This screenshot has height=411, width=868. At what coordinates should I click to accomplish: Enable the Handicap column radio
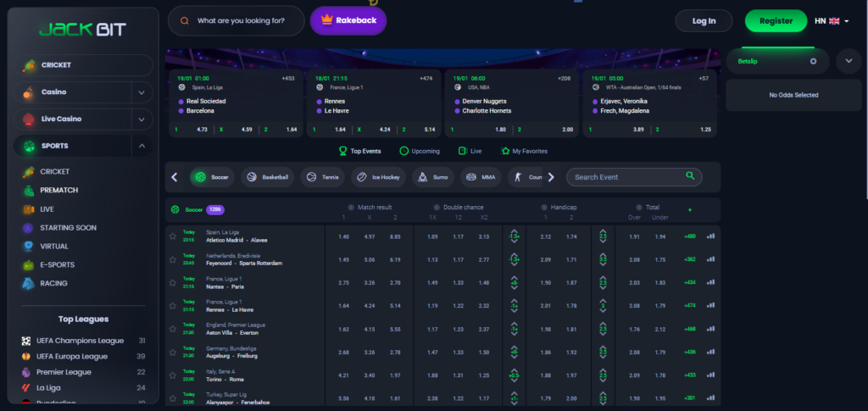(x=542, y=207)
